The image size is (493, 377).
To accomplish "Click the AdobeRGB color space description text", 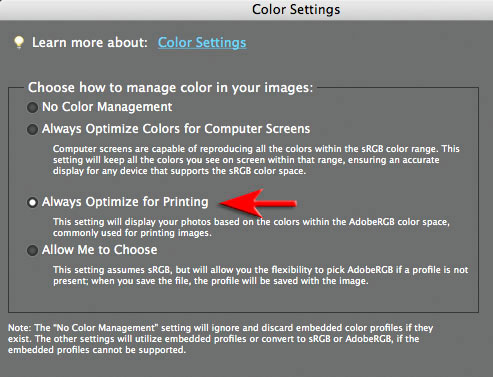I will (251, 227).
